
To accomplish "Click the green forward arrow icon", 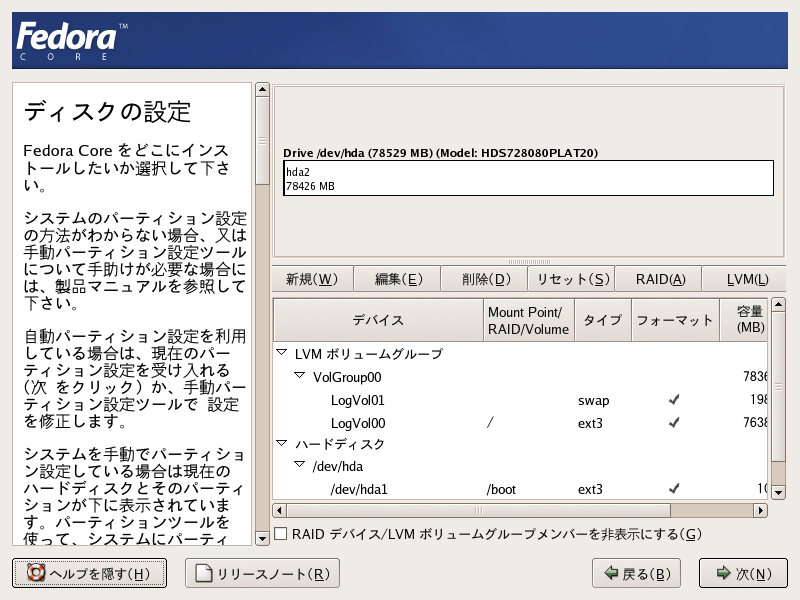I will point(723,573).
